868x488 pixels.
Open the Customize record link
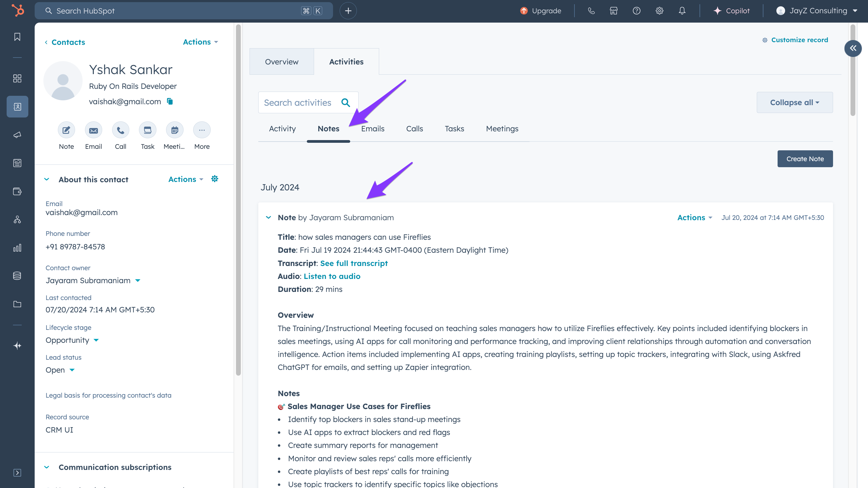point(795,40)
